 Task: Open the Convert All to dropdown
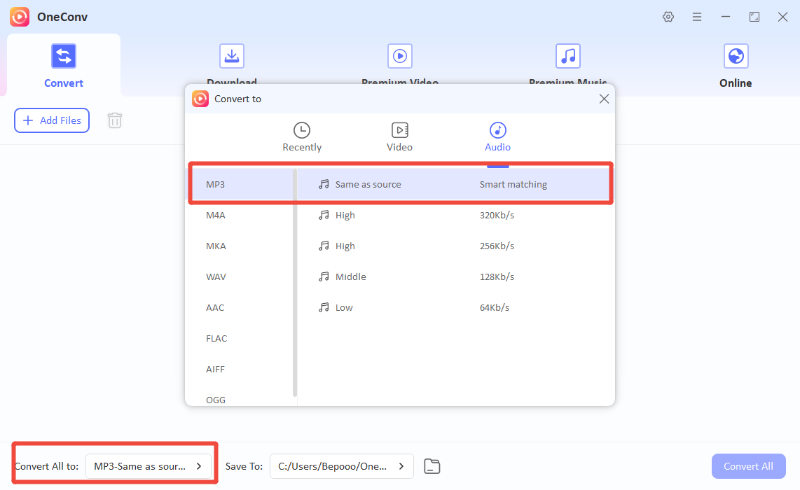point(148,466)
